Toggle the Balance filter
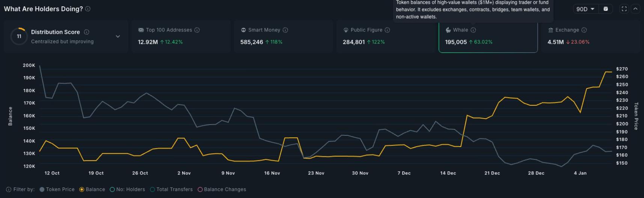644x198 pixels. (92, 189)
